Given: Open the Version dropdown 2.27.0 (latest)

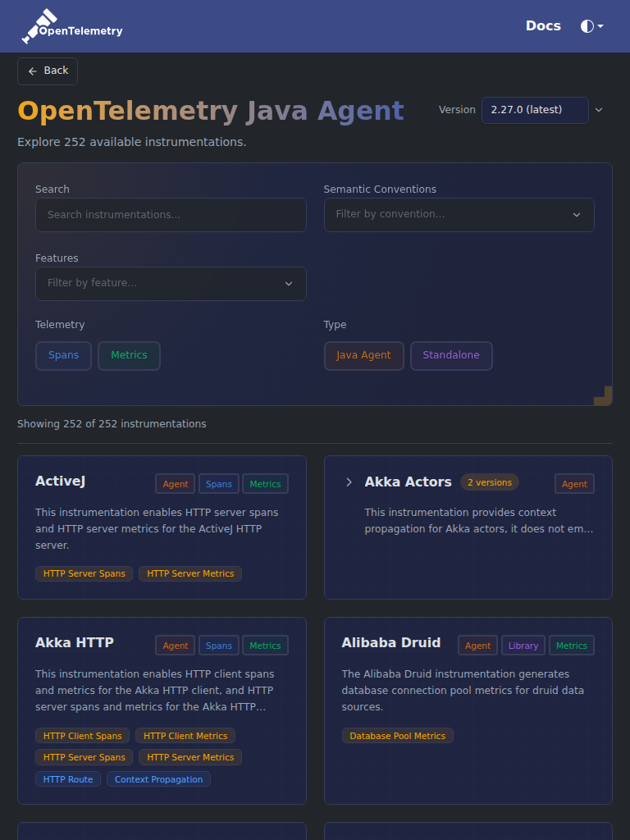Looking at the screenshot, I should point(535,110).
